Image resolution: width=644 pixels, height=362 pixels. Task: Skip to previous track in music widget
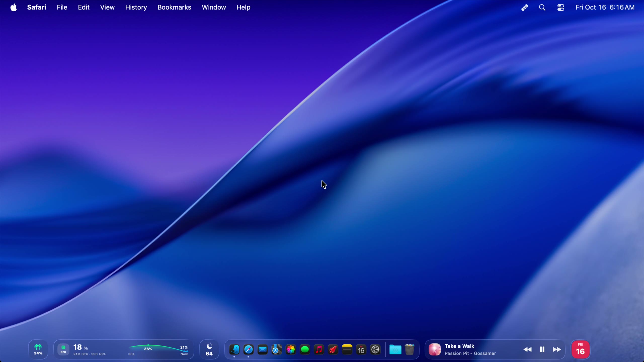(x=528, y=349)
